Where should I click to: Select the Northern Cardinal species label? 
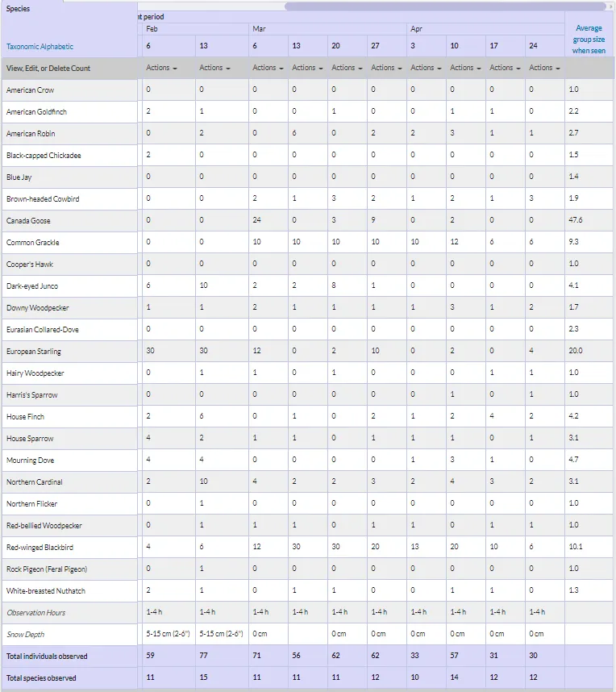[35, 482]
